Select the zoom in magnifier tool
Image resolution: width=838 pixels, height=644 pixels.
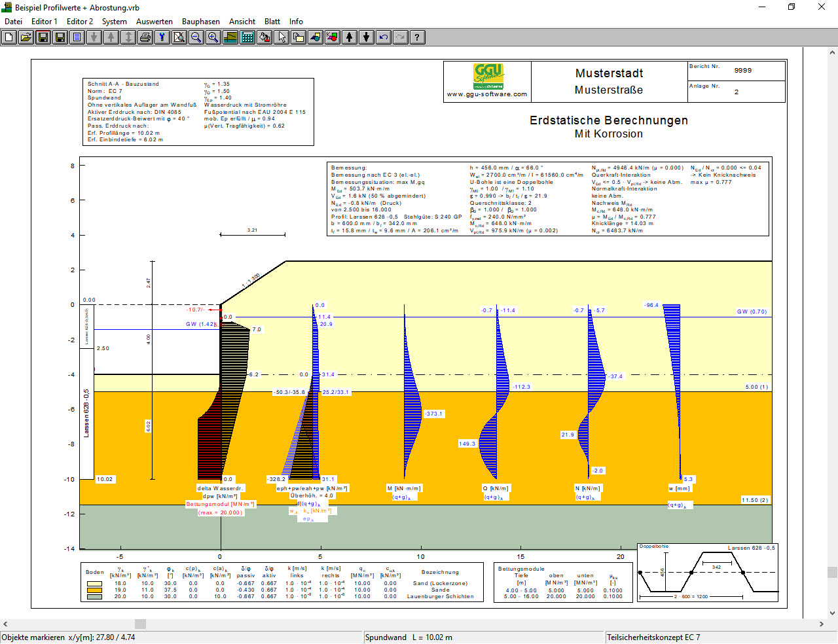tap(213, 37)
